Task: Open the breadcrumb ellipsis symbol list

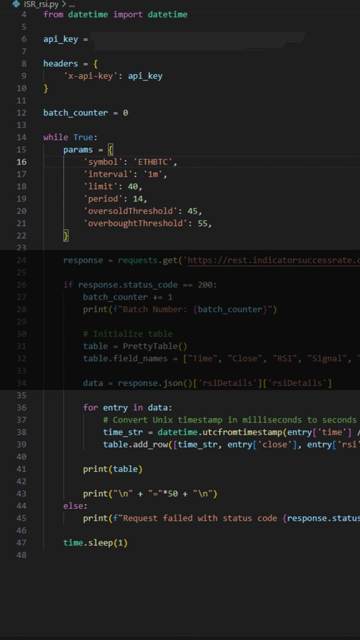Action: (72, 5)
